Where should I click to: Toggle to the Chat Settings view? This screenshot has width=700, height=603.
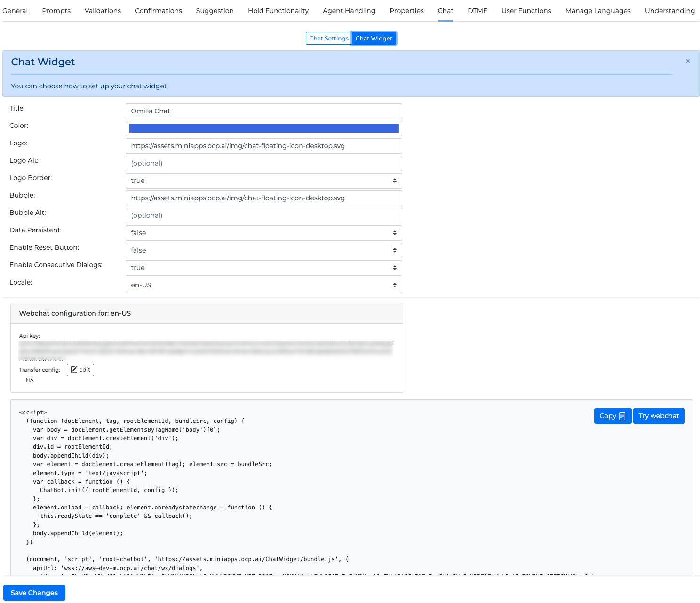click(328, 38)
